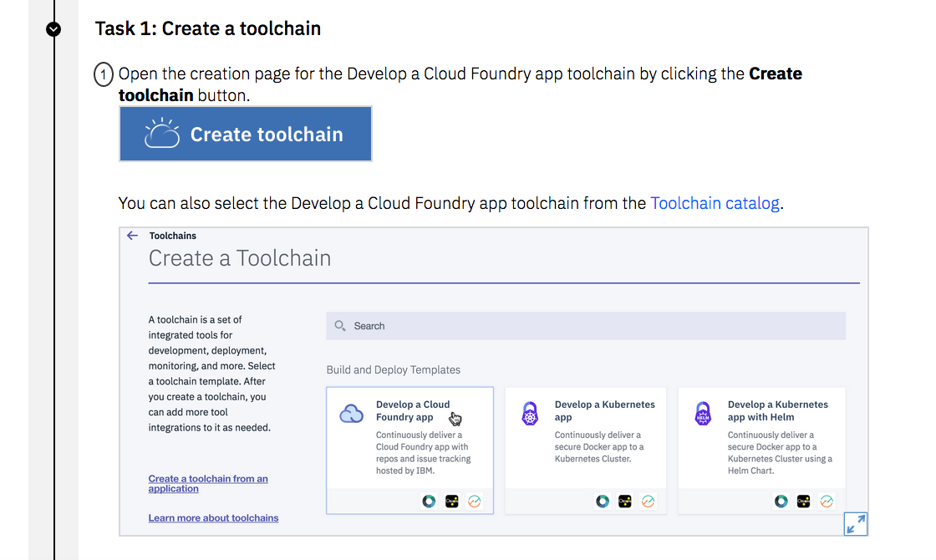The image size is (936, 560).
Task: Focus the Search input field
Action: click(586, 326)
